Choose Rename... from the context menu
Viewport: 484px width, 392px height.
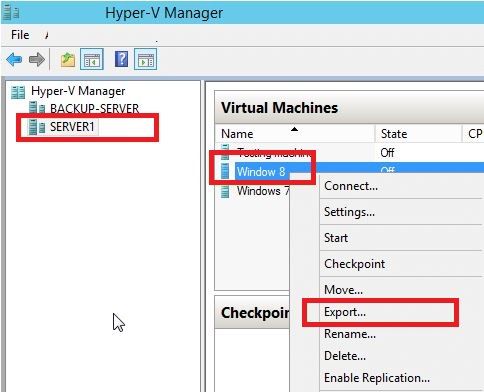[401, 334]
